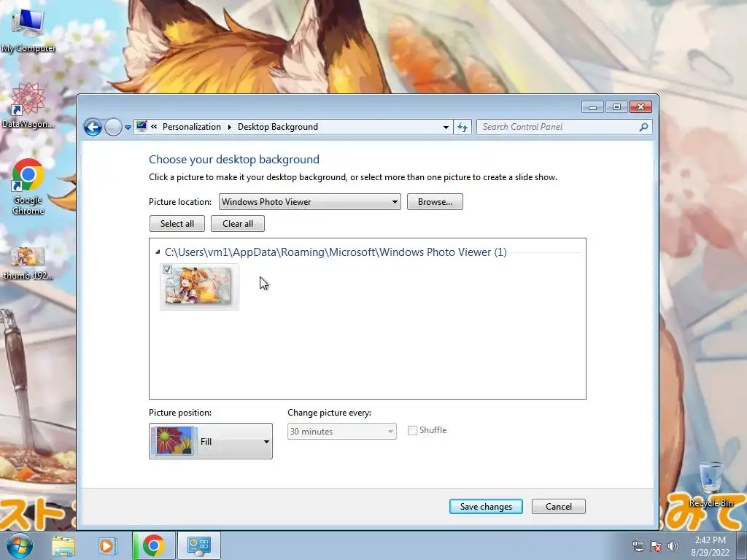Screen dimensions: 747x560
Task: Click the volume speaker tray icon
Action: (673, 546)
